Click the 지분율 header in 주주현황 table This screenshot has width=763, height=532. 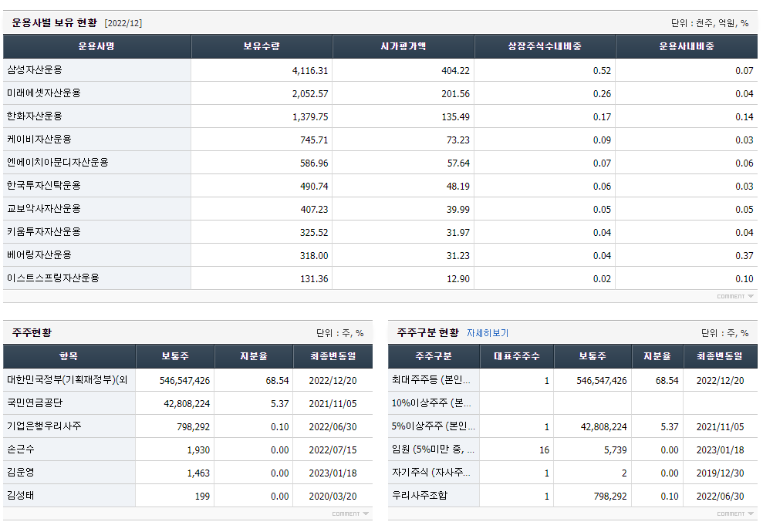254,356
